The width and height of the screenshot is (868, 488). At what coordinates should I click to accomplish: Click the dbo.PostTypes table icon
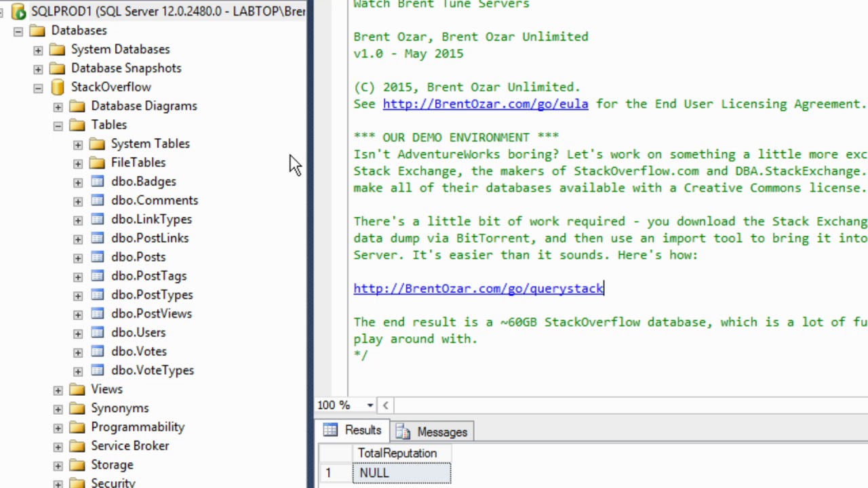(x=98, y=296)
